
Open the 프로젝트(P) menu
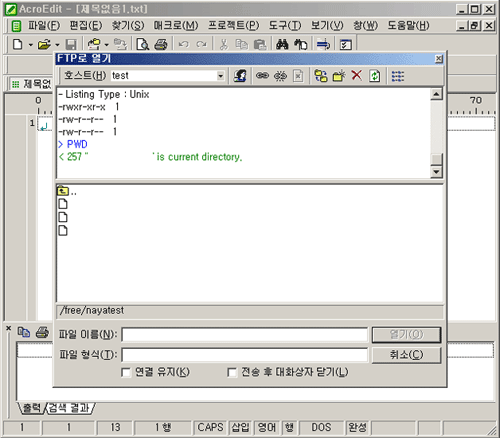(233, 25)
